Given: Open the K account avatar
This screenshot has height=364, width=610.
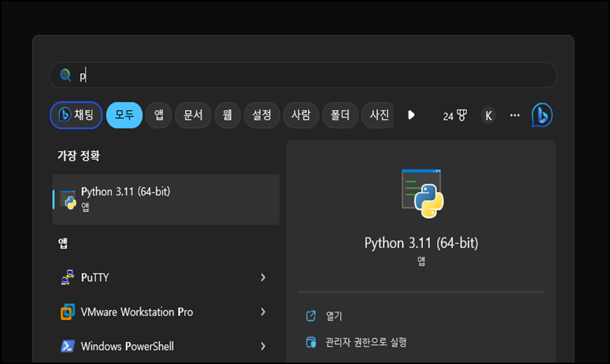Looking at the screenshot, I should (489, 116).
